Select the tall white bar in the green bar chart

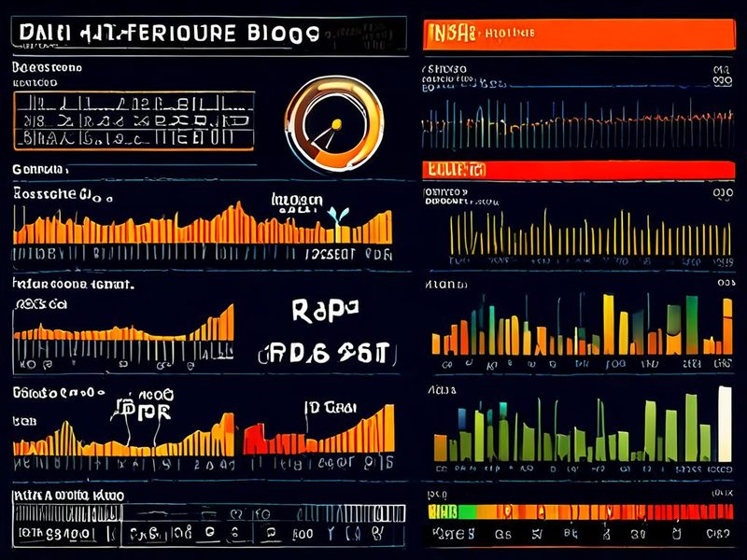click(725, 424)
